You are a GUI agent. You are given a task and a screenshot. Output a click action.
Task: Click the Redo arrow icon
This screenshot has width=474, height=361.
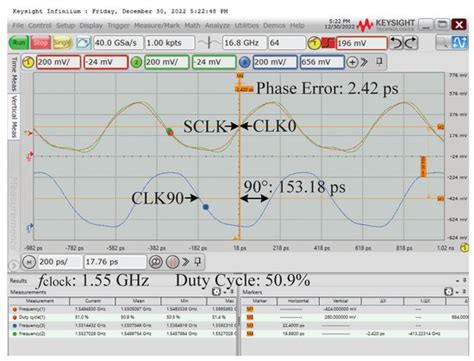coord(411,43)
